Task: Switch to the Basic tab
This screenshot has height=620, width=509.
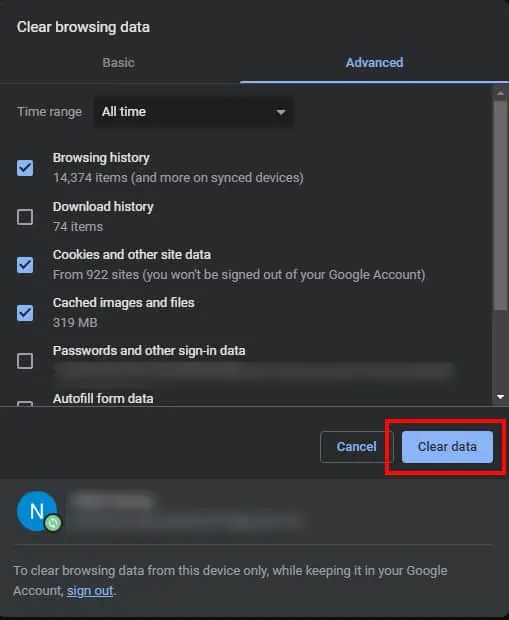Action: pyautogui.click(x=118, y=62)
